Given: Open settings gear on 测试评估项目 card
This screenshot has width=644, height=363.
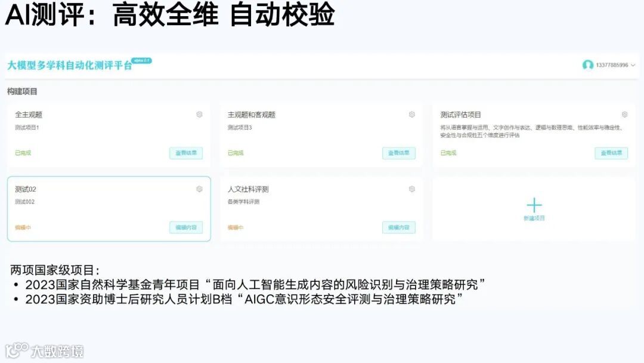Looking at the screenshot, I should pos(624,114).
